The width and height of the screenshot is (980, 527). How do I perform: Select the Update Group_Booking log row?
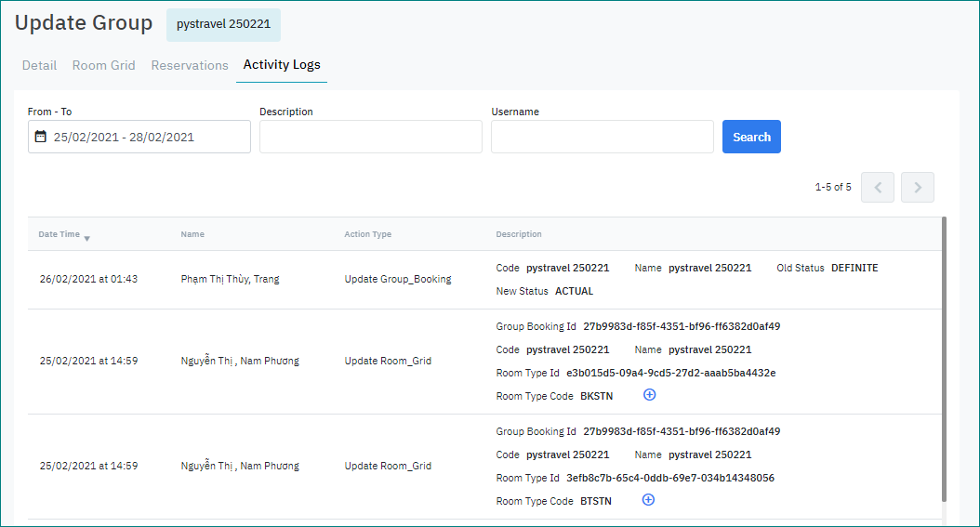pos(397,279)
